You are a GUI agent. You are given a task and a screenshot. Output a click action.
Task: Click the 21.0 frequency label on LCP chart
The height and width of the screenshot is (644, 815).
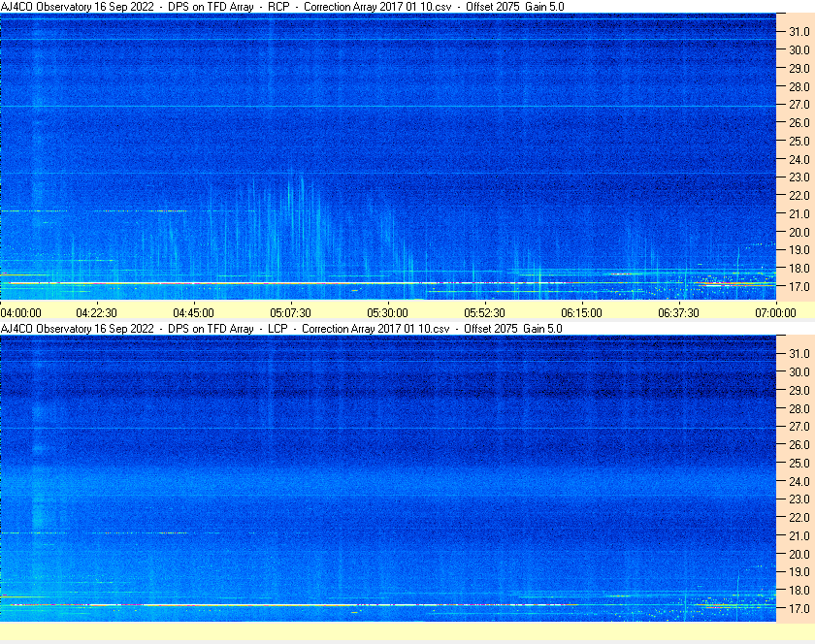799,535
